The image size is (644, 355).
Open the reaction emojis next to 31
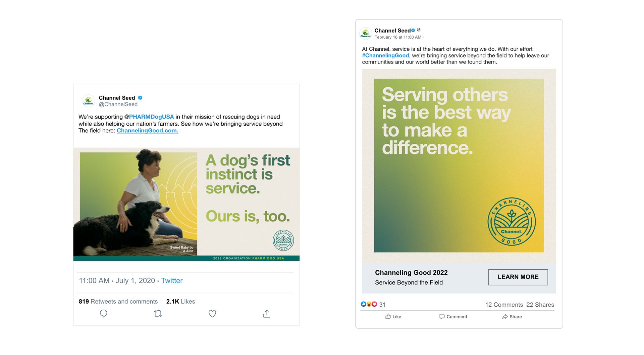click(369, 304)
